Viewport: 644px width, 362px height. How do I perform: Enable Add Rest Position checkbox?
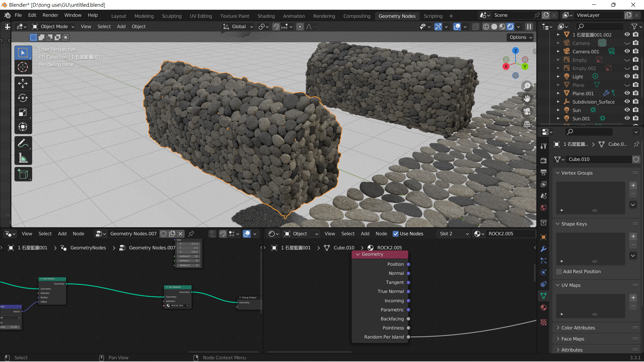tap(559, 271)
